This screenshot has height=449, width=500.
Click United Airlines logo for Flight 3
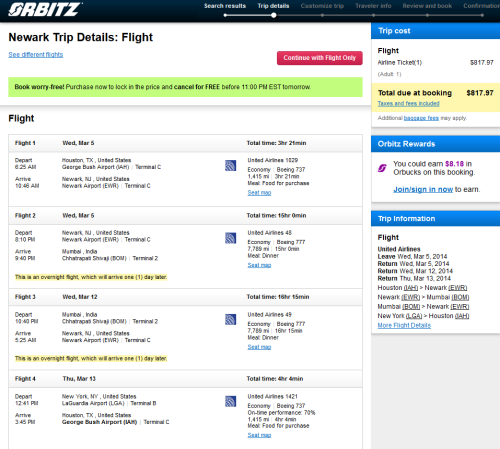point(230,320)
